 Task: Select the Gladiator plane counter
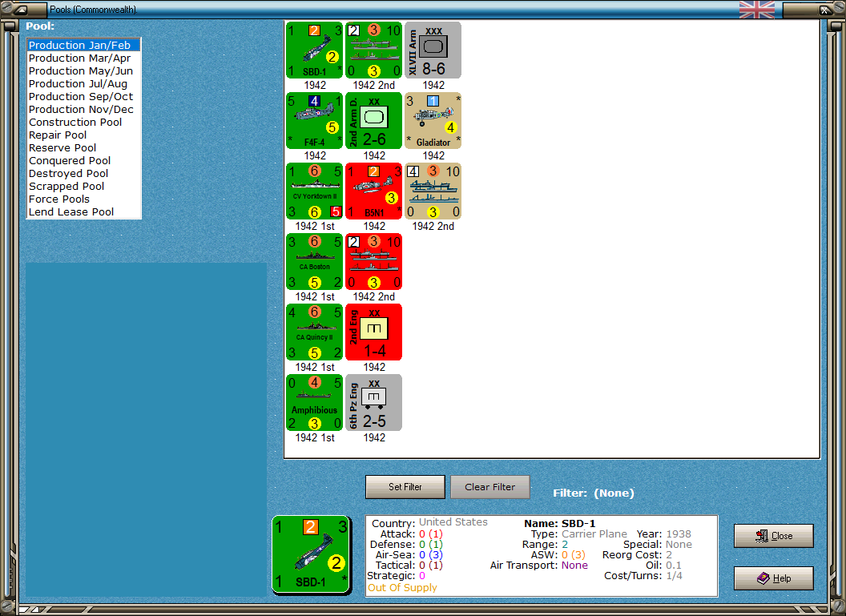click(x=433, y=121)
